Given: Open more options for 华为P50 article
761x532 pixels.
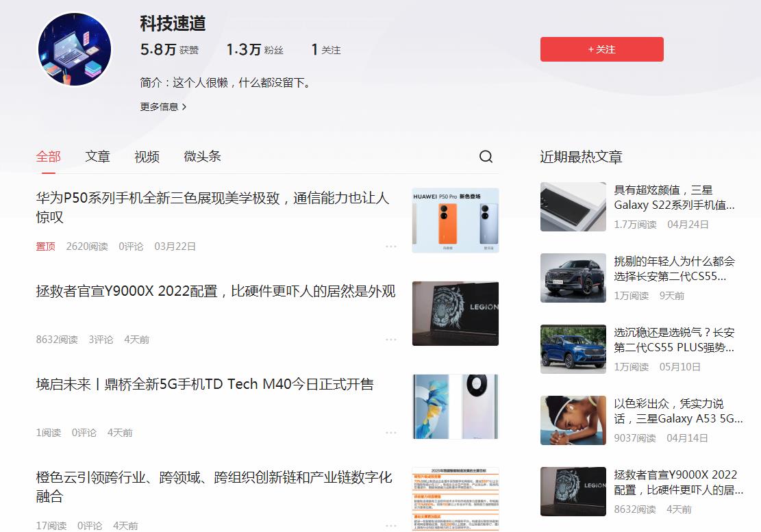Looking at the screenshot, I should coord(391,246).
